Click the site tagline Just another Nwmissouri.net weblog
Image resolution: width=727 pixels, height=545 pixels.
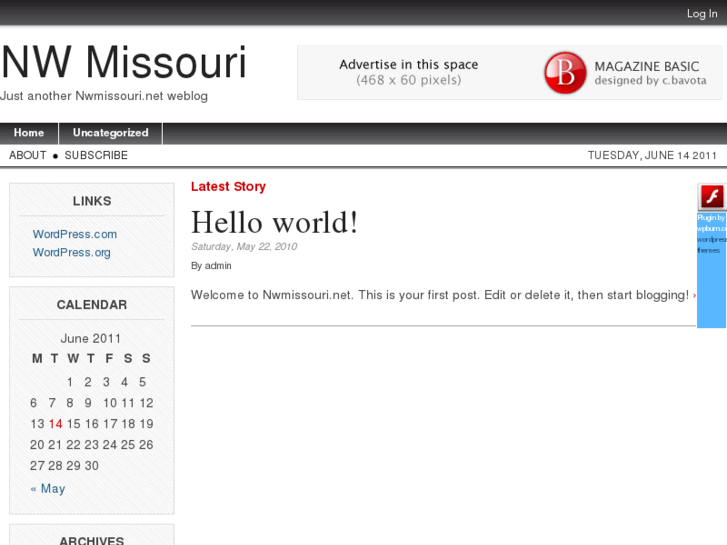(104, 96)
